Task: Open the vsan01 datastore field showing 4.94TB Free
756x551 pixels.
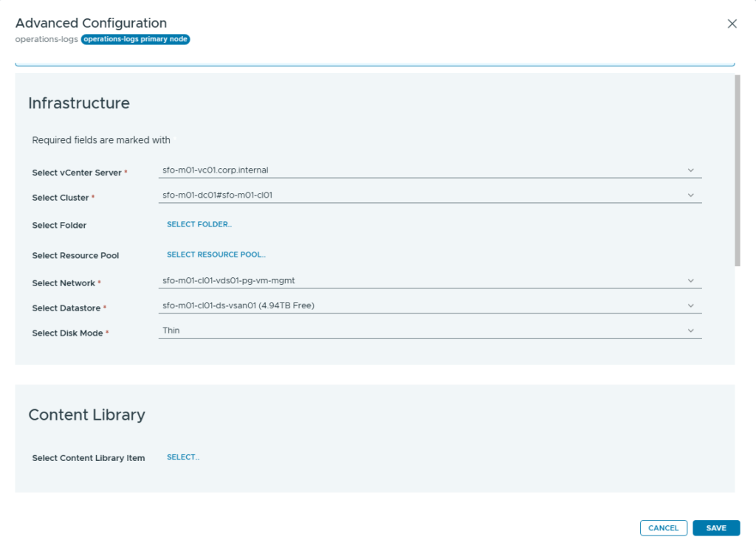Action: (x=421, y=306)
